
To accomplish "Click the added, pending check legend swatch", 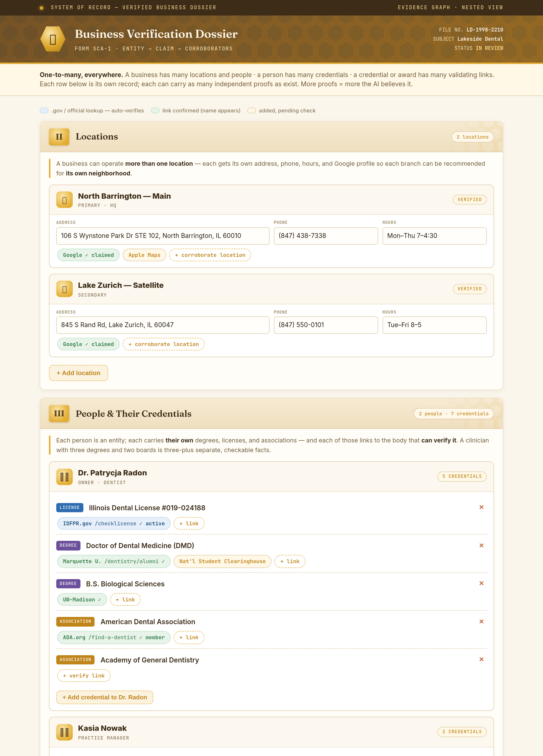I will (x=251, y=111).
